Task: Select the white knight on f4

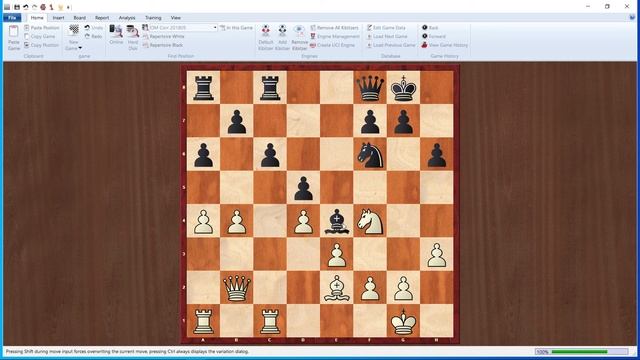Action: (370, 221)
